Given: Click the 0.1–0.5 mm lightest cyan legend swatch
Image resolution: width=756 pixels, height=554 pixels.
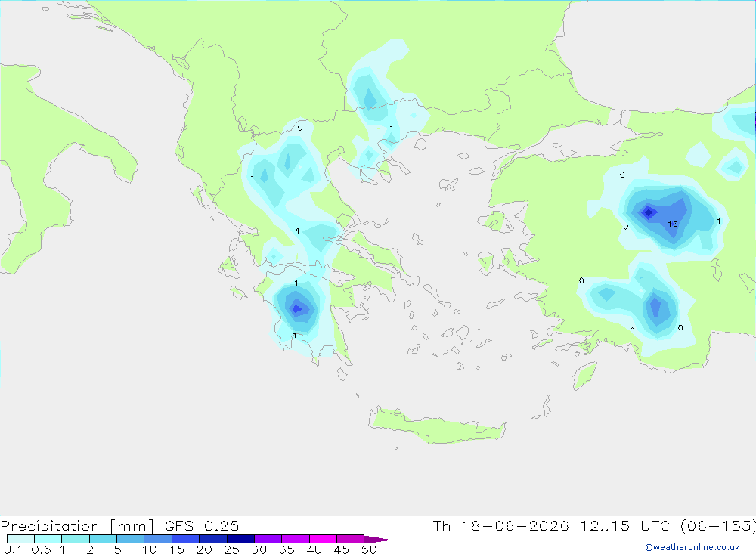Looking at the screenshot, I should pyautogui.click(x=20, y=539).
